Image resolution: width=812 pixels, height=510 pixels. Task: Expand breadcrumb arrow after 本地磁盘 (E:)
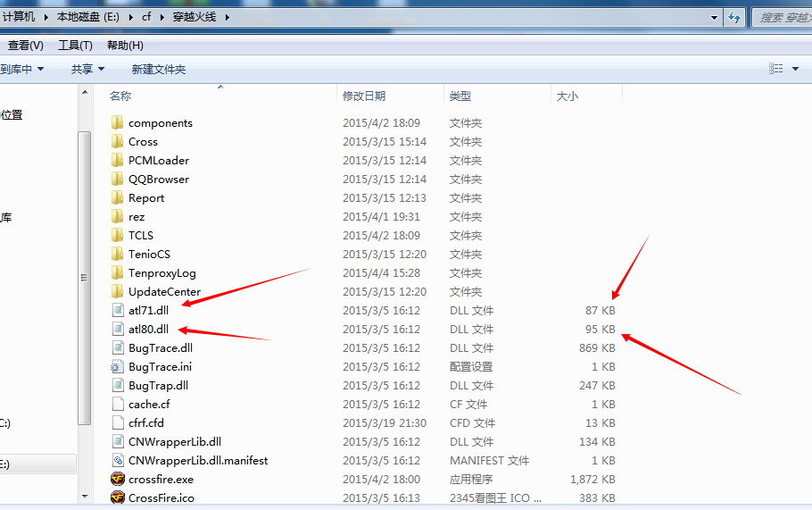130,17
